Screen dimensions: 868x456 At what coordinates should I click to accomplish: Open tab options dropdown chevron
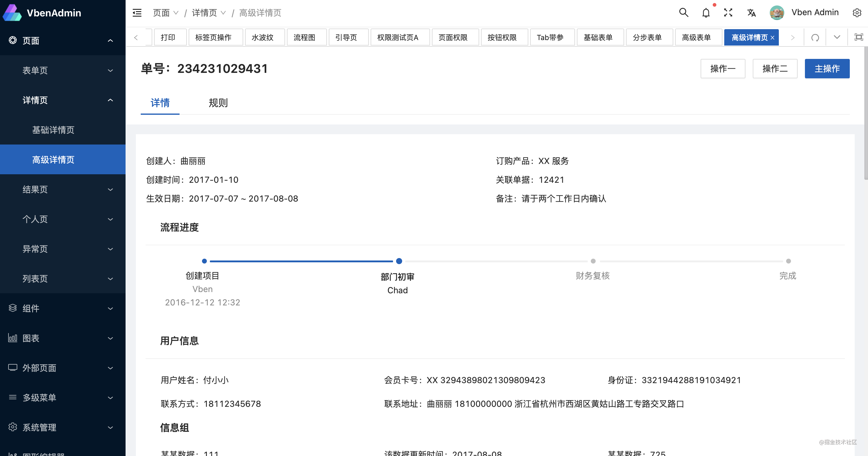(x=837, y=37)
